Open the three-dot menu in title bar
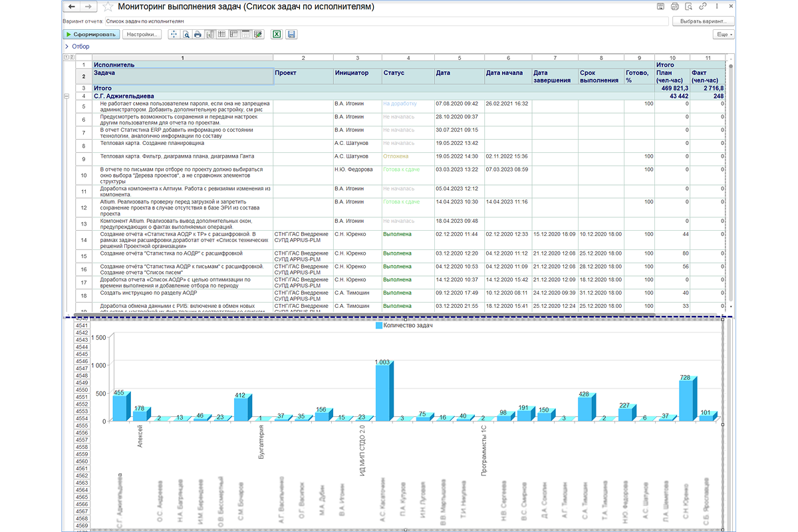This screenshot has height=532, width=798. pyautogui.click(x=716, y=7)
